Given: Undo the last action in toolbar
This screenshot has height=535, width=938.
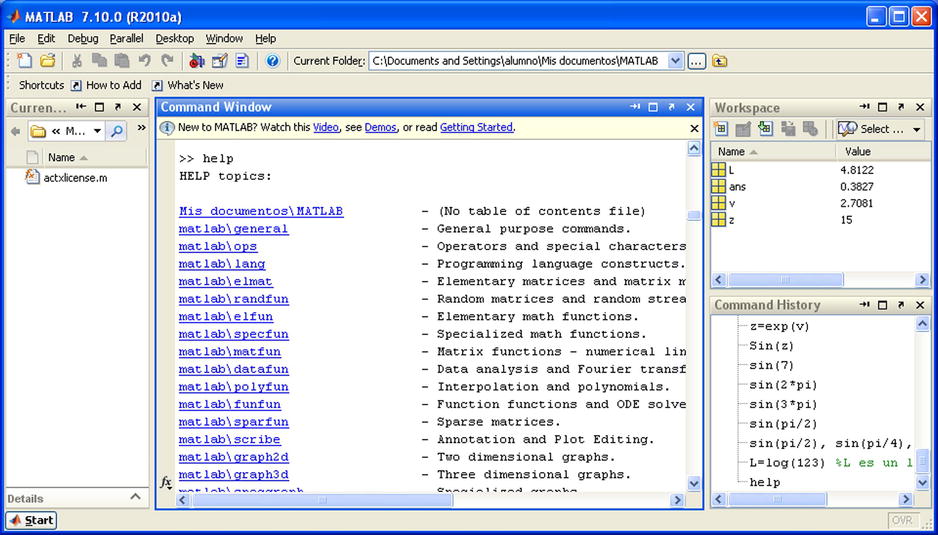Looking at the screenshot, I should pos(144,60).
